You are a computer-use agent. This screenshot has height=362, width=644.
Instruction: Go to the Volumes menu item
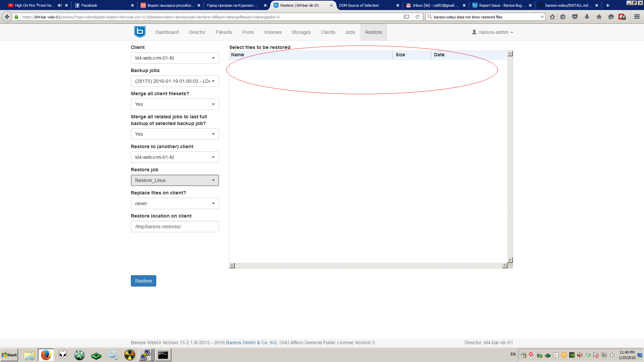pos(272,32)
